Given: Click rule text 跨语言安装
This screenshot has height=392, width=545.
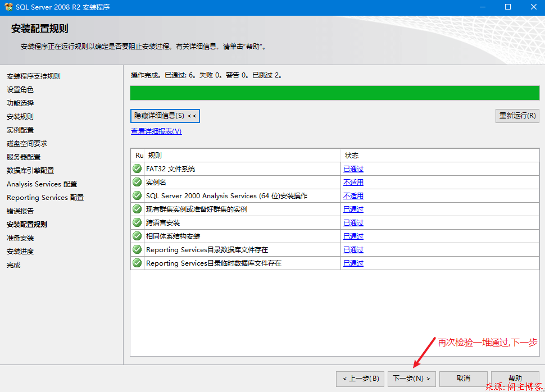Looking at the screenshot, I should pyautogui.click(x=163, y=223).
